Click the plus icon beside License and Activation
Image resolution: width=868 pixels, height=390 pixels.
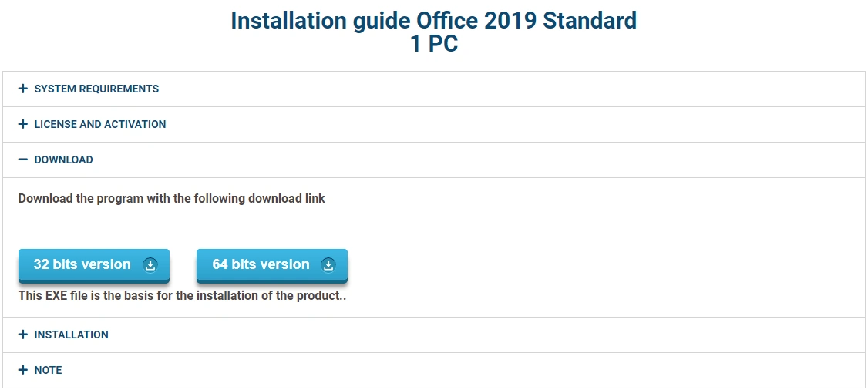23,124
